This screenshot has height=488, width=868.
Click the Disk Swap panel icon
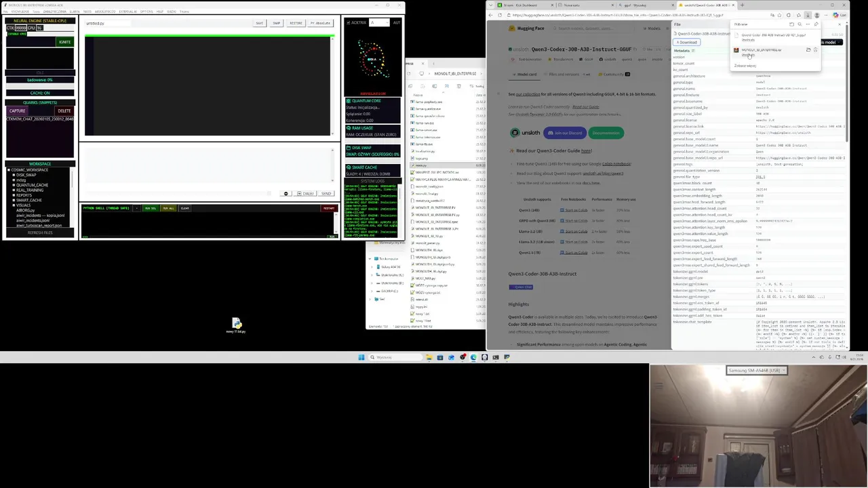(x=349, y=148)
